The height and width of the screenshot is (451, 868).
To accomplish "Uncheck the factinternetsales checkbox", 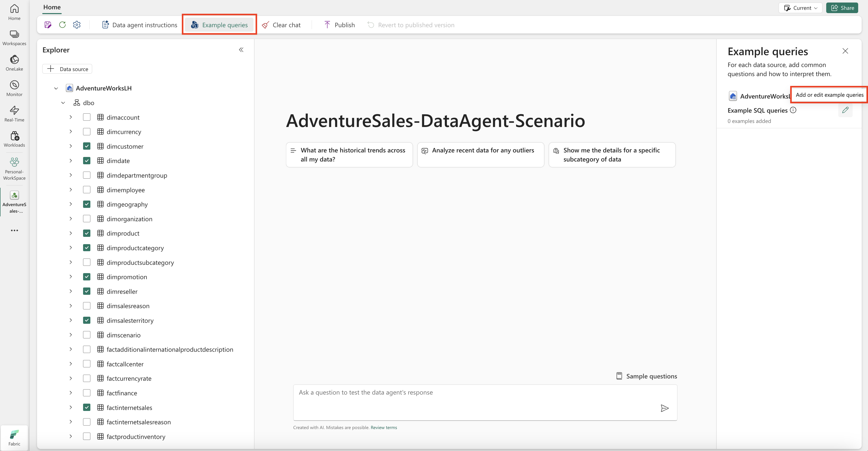I will point(87,407).
